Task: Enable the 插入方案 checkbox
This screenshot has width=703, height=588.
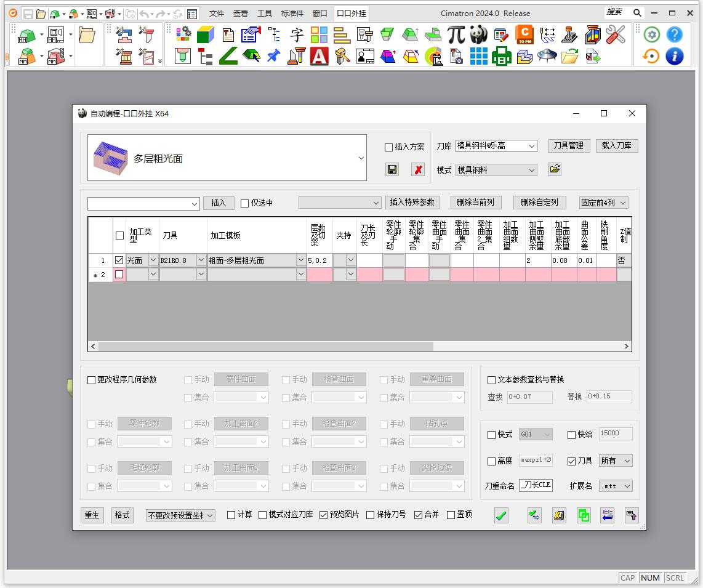Action: 388,147
